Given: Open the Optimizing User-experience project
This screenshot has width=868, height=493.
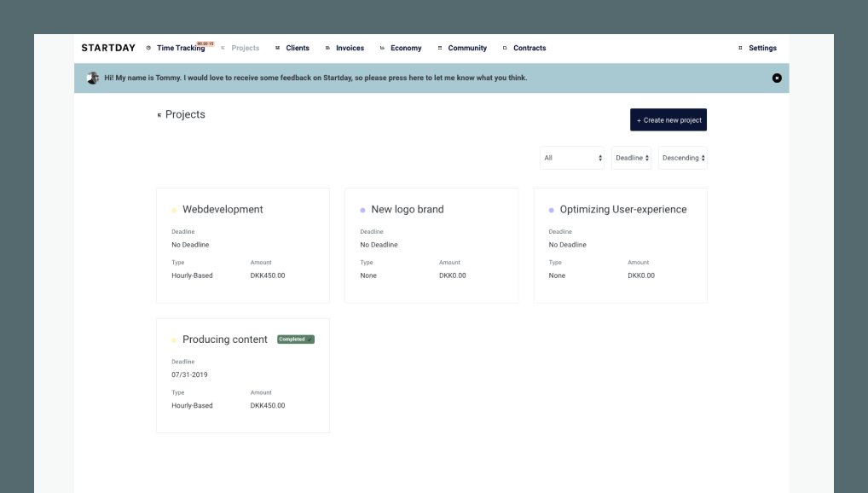Looking at the screenshot, I should pos(620,246).
